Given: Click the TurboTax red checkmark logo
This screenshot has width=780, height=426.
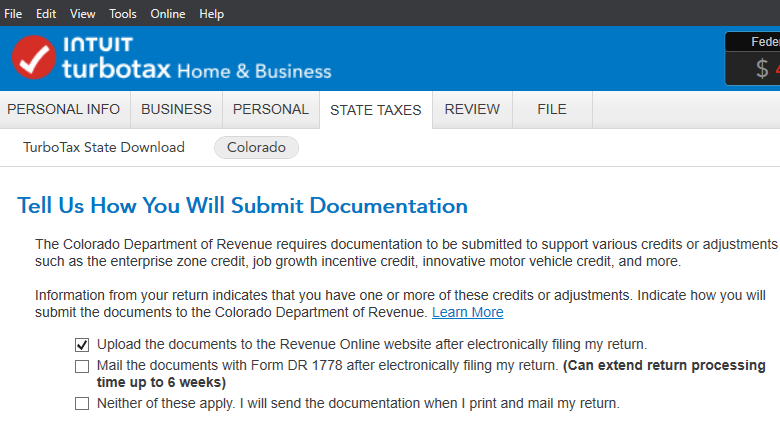Looking at the screenshot, I should [x=34, y=57].
